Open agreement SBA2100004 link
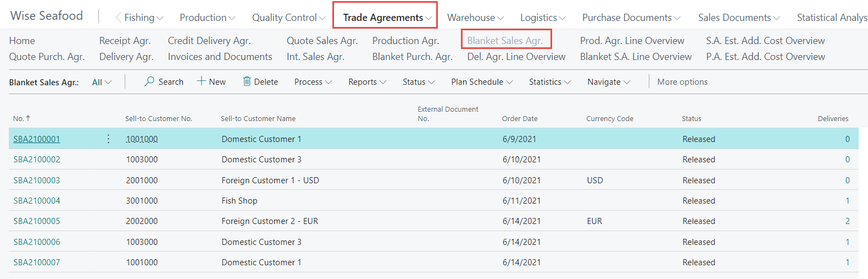The image size is (868, 279). point(37,201)
